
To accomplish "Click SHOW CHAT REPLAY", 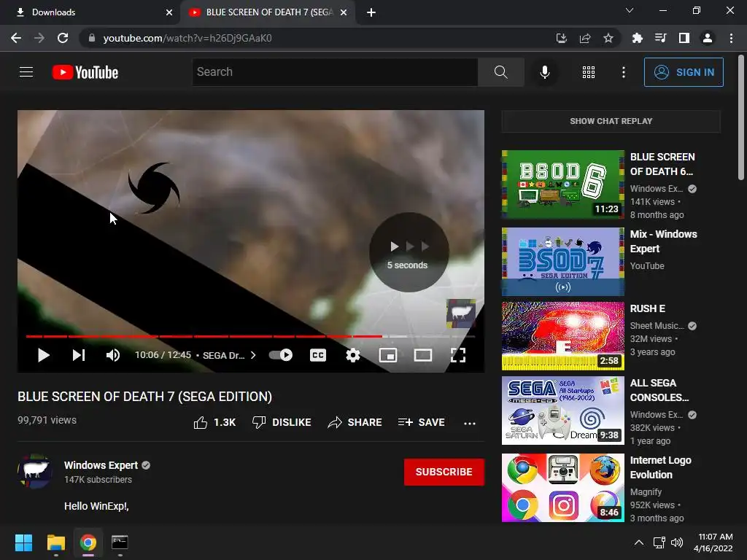I will 611,121.
